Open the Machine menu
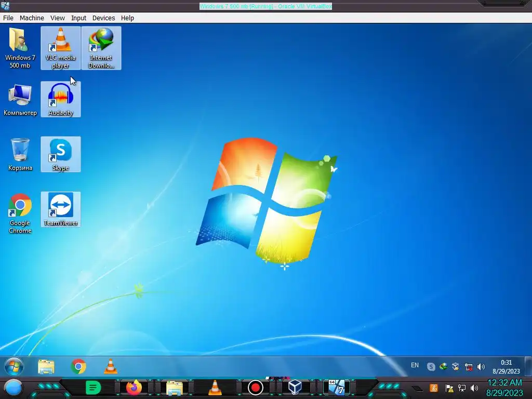 [x=32, y=18]
